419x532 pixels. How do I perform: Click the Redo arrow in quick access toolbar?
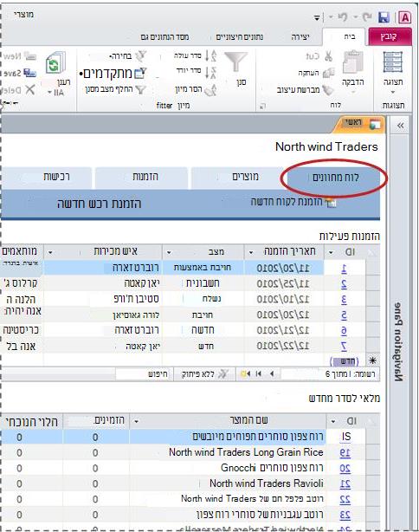click(x=366, y=16)
